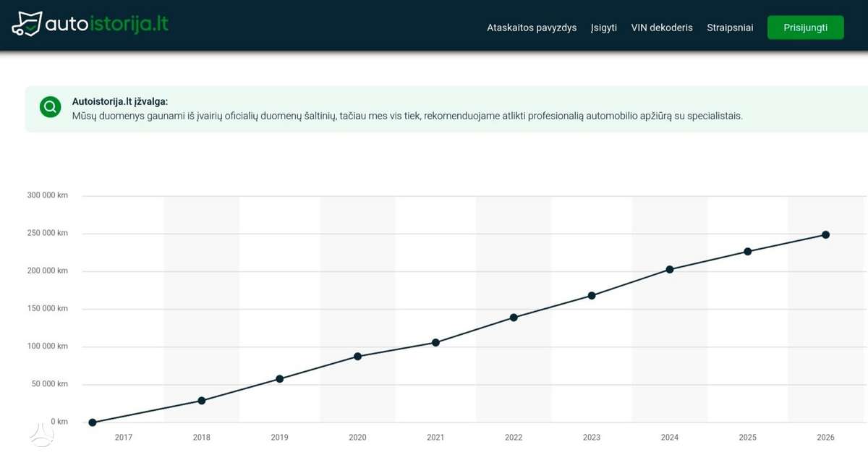The height and width of the screenshot is (476, 868).
Task: Click the 'Autoistorija.lt įžvalga:' heading
Action: click(x=120, y=102)
